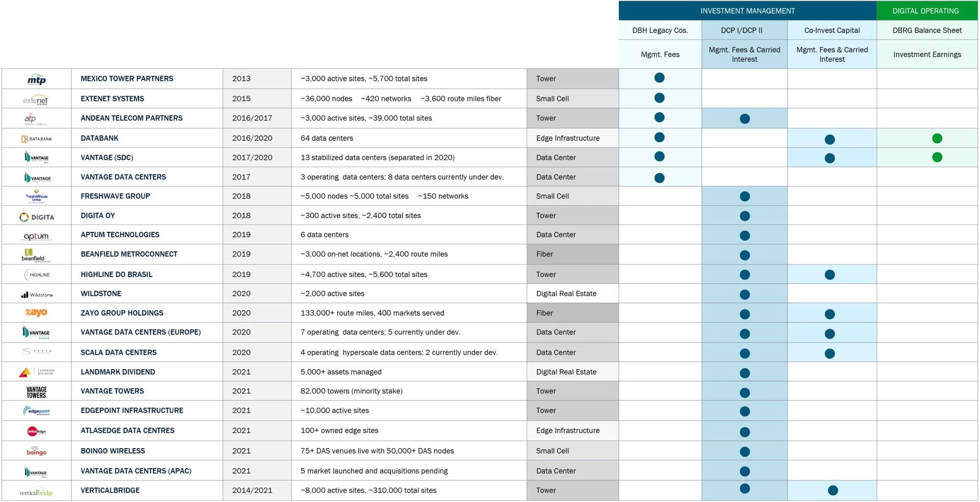Select the INVESTMENT MANAGEMENT header tab
980x502 pixels.
pyautogui.click(x=747, y=10)
